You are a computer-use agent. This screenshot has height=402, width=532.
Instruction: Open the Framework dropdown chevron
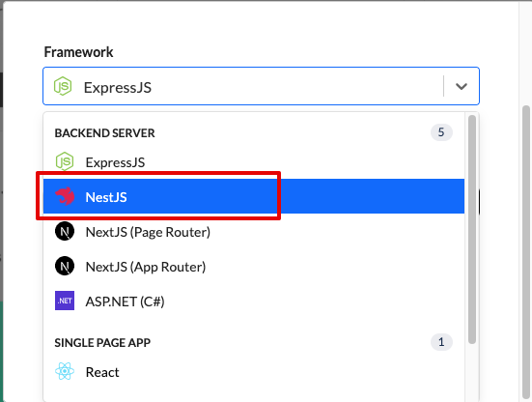click(x=462, y=87)
